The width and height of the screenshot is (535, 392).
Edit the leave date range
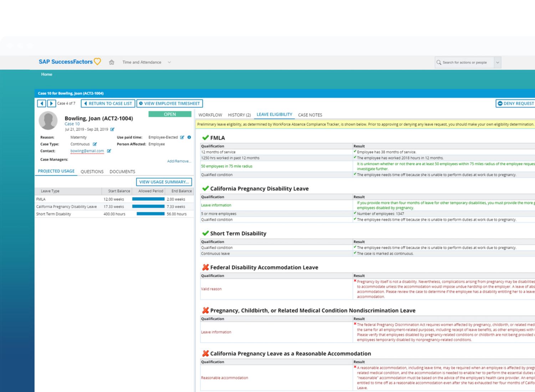coord(112,129)
